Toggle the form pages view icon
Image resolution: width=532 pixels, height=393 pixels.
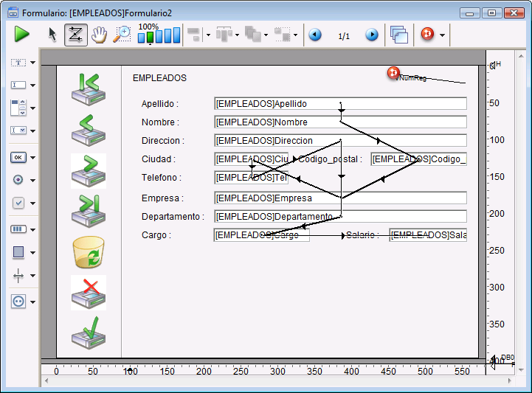pos(399,35)
